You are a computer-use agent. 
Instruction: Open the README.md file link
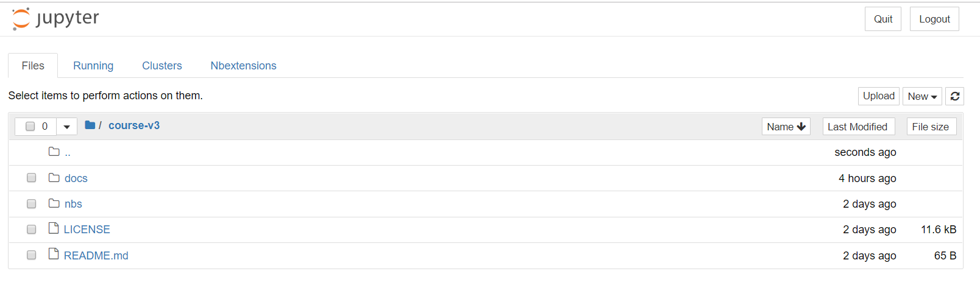coord(96,256)
